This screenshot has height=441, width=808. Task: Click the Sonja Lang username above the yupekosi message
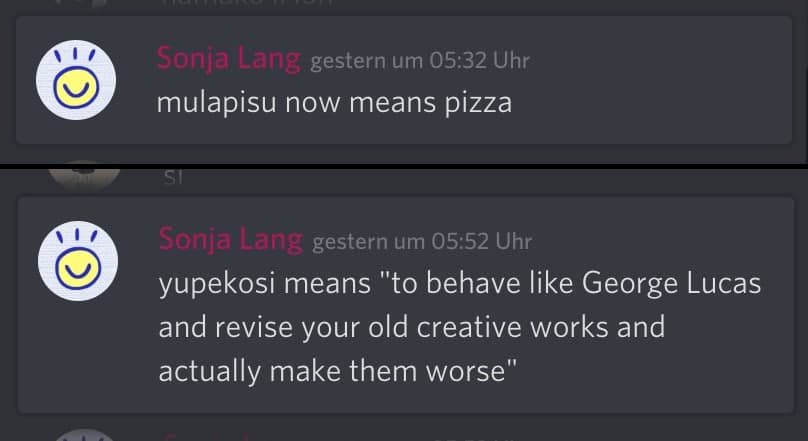point(230,240)
